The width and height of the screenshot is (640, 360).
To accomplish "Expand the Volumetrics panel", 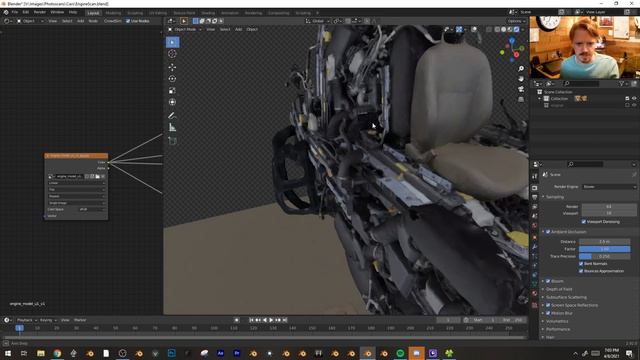I will click(557, 321).
